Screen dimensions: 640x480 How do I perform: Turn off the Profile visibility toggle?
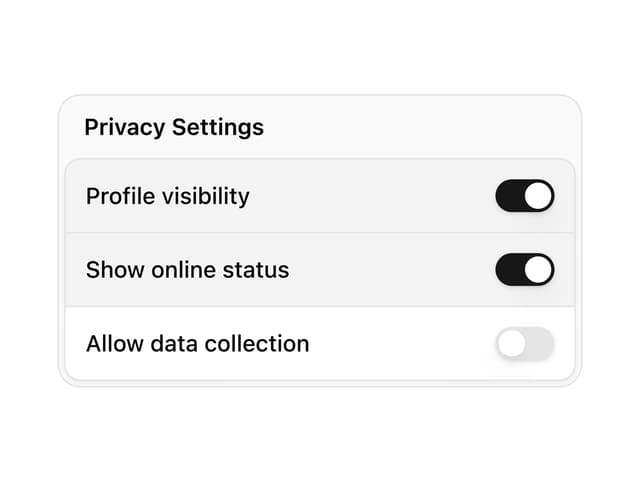(525, 196)
